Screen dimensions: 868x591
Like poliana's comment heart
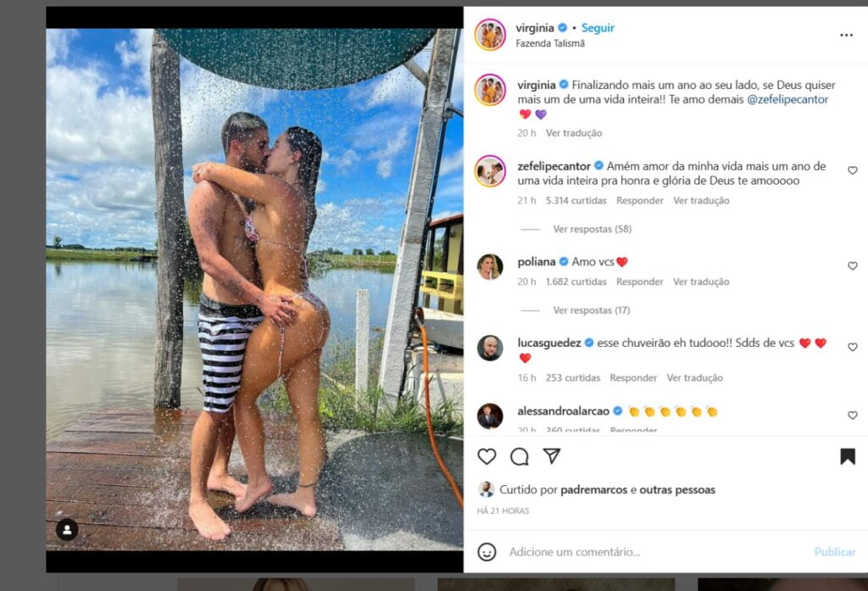853,266
